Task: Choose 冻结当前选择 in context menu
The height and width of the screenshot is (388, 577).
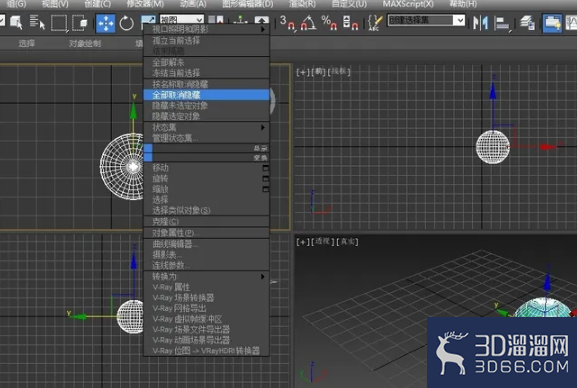Action: (206, 73)
